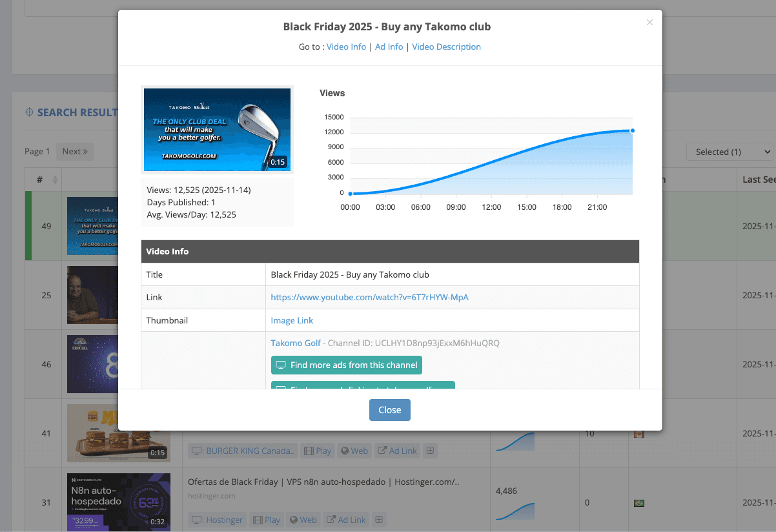
Task: Open the Selected (1) dropdown
Action: click(x=729, y=151)
